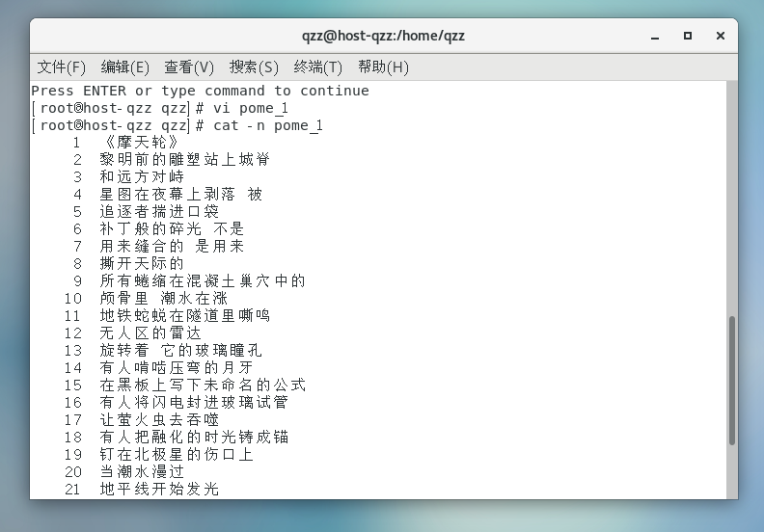Screen dimensions: 764x532
Task: Open the 帮助(H) menu
Action: [384, 66]
